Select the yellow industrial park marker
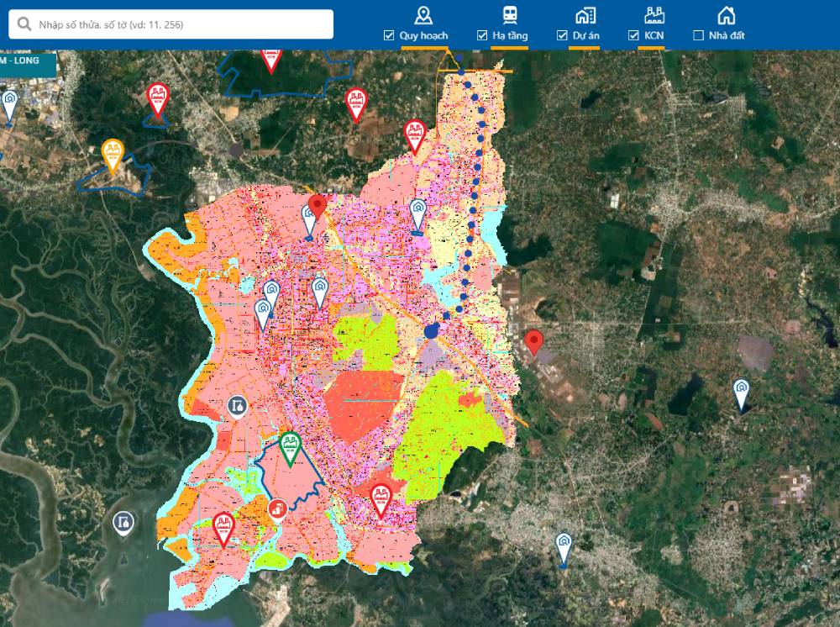Image resolution: width=840 pixels, height=627 pixels. (113, 155)
